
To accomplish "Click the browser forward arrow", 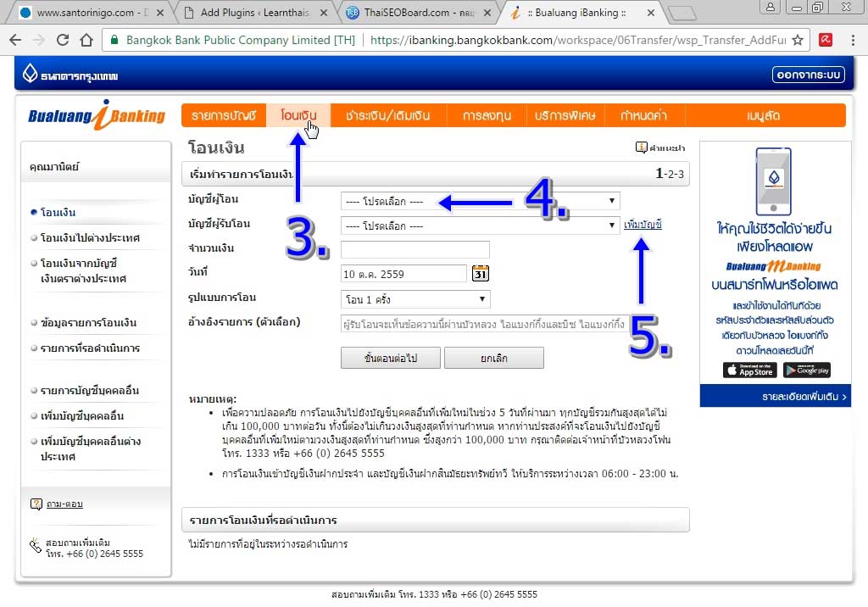I will tap(39, 40).
